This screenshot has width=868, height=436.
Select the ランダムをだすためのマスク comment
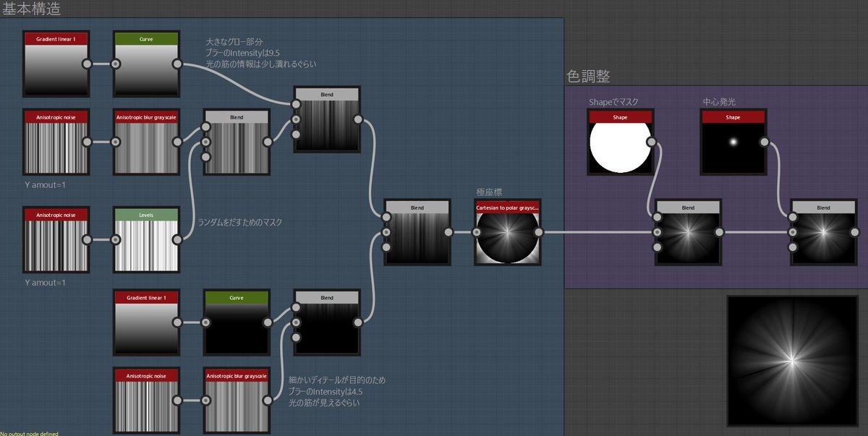[x=239, y=223]
